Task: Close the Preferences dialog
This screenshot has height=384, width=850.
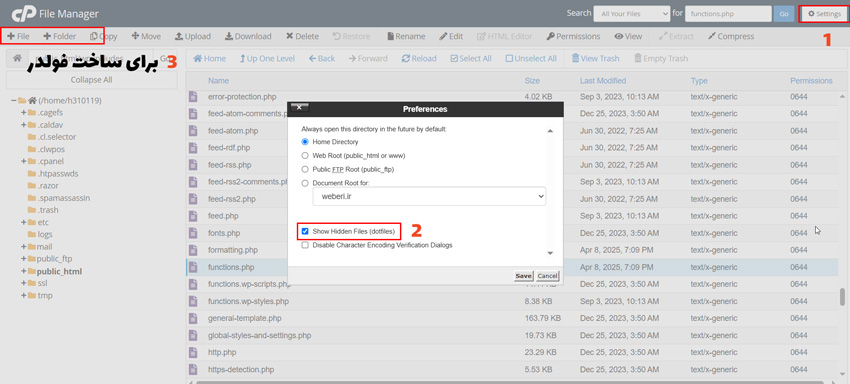Action: coord(300,107)
